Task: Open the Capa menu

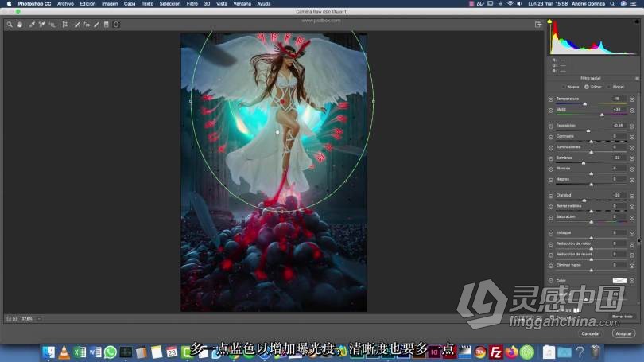Action: (130, 4)
